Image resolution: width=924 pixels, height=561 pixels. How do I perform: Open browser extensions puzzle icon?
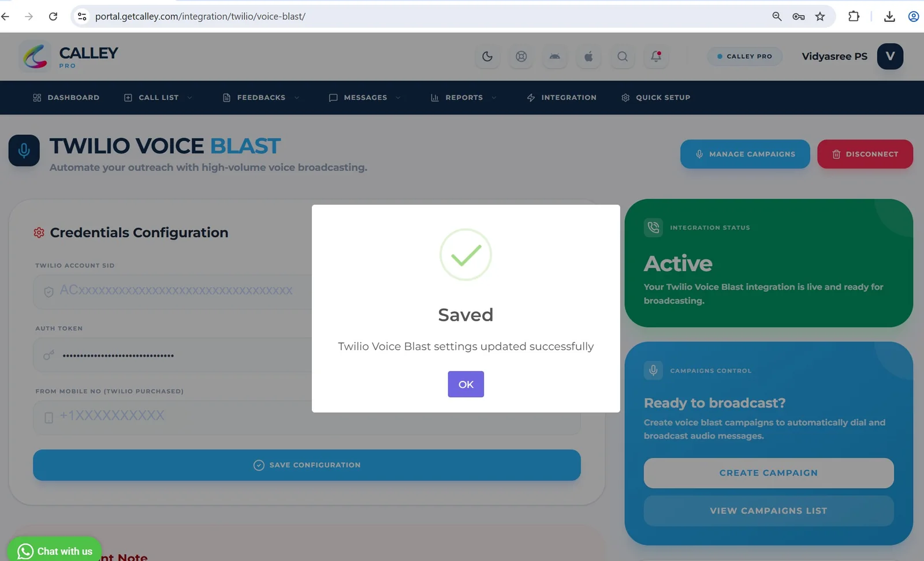coord(854,16)
